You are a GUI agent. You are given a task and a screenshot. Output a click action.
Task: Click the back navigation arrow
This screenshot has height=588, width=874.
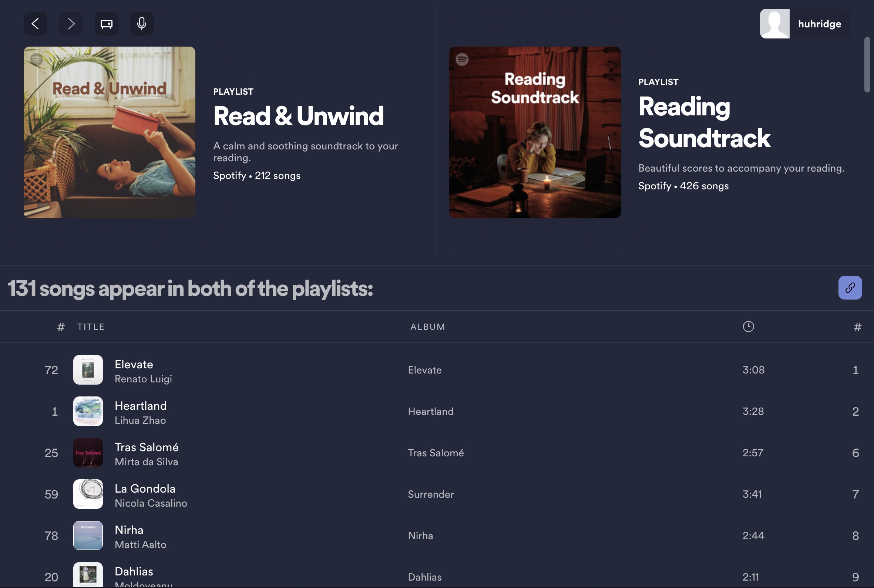(35, 24)
